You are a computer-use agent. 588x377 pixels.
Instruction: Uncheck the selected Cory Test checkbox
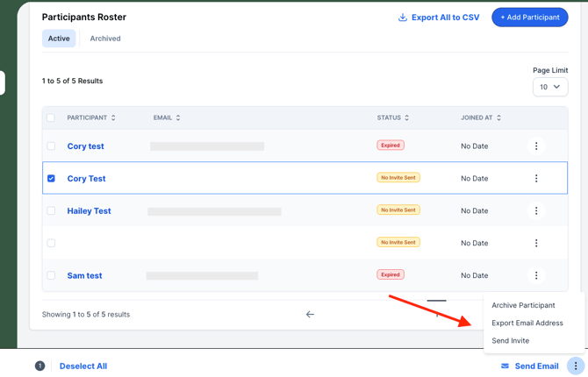pos(51,178)
